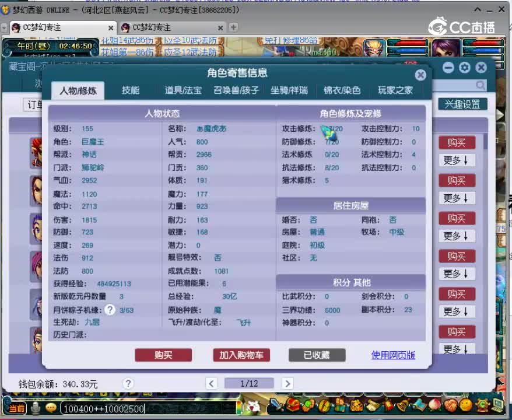Open the red treasure chest icon
Image resolution: width=512 pixels, height=420 pixels.
293,405
